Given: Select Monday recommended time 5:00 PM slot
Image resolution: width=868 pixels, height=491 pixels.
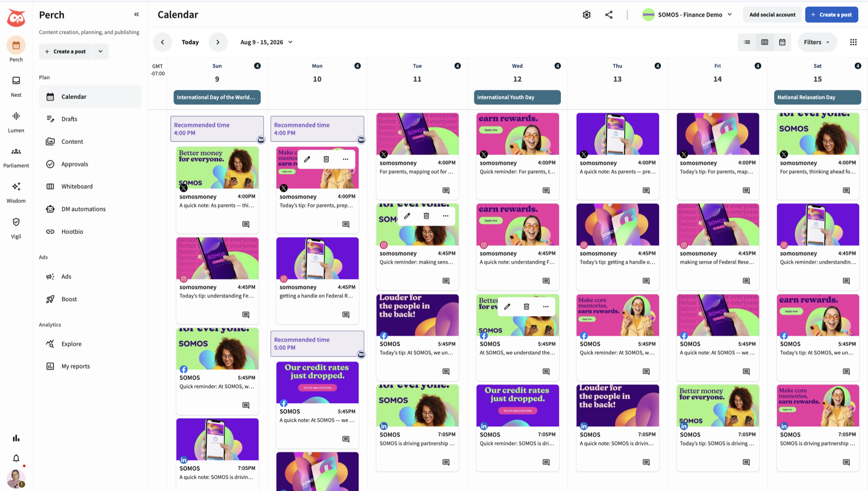Looking at the screenshot, I should click(x=317, y=344).
